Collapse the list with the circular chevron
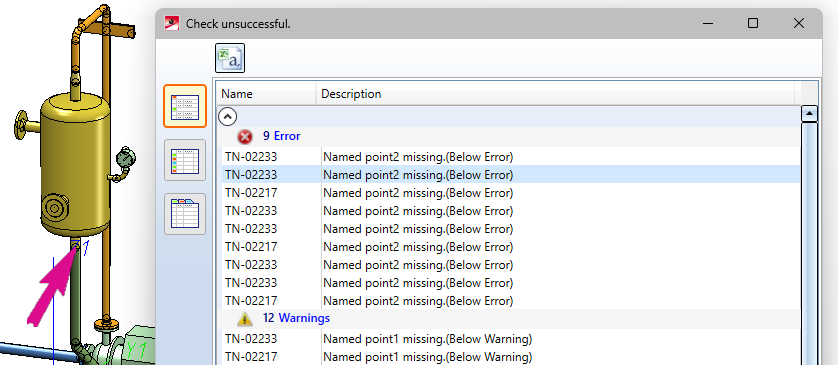 click(x=228, y=116)
